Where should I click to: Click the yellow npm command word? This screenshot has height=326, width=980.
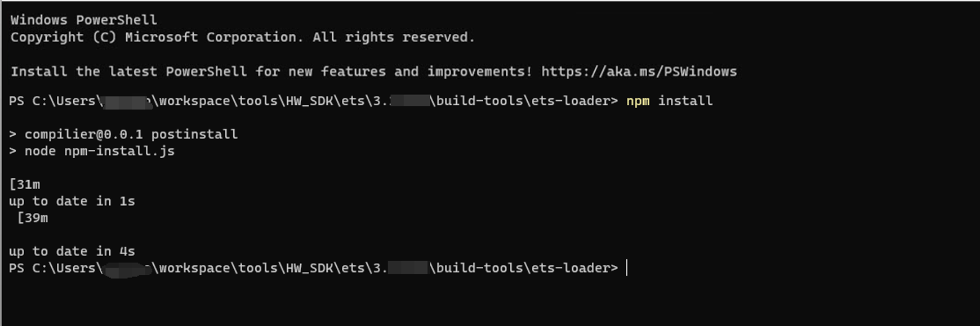[638, 101]
